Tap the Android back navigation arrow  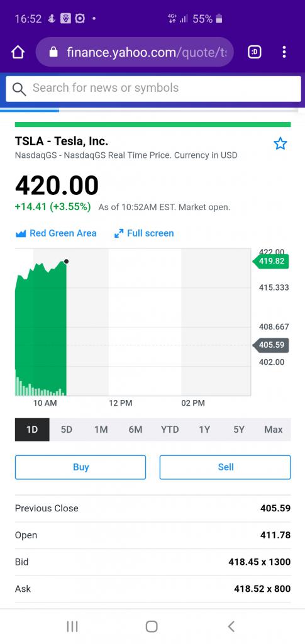[x=231, y=626]
